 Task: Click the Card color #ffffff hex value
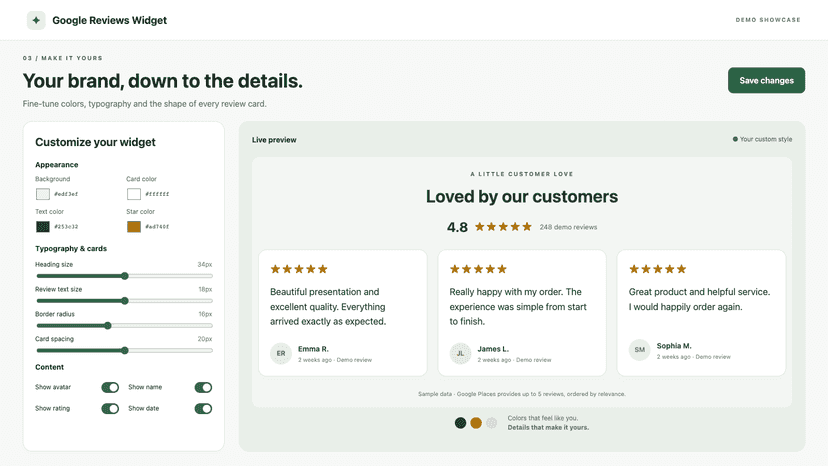157,194
